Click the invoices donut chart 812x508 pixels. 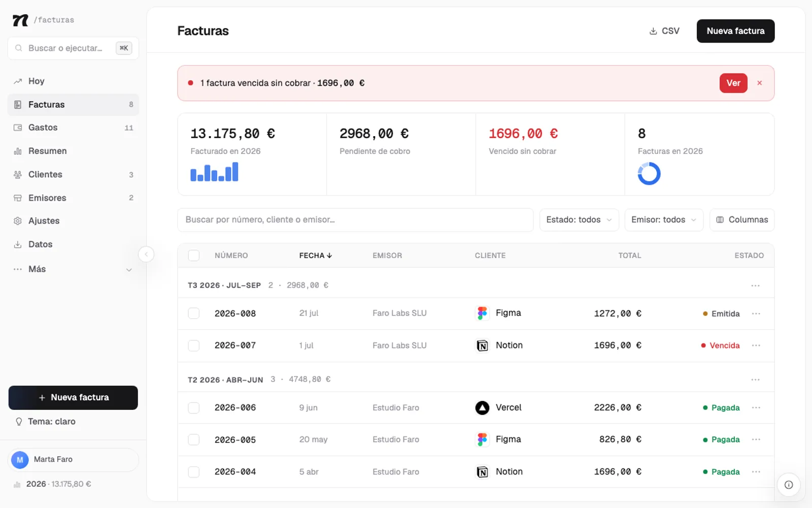coord(649,174)
